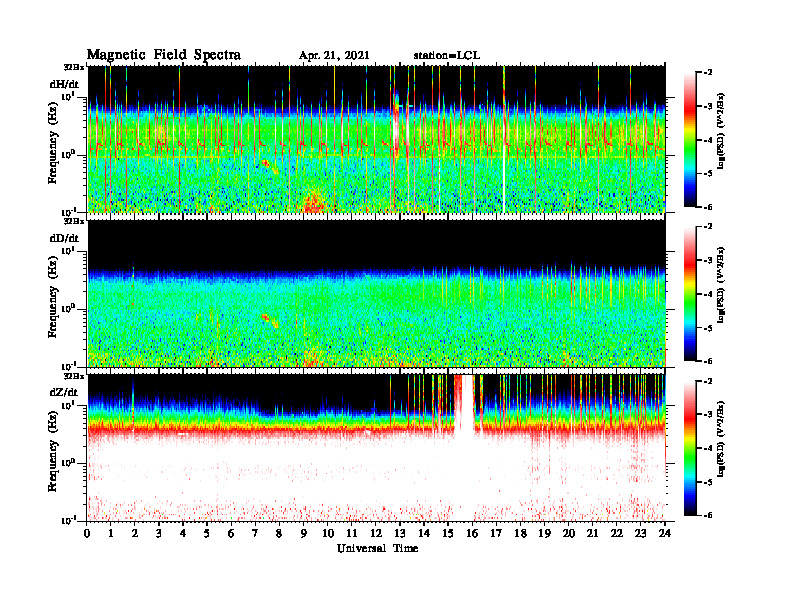The image size is (792, 612).
Task: Click the color scale bar beside dZ/dt panel
Action: tap(690, 448)
